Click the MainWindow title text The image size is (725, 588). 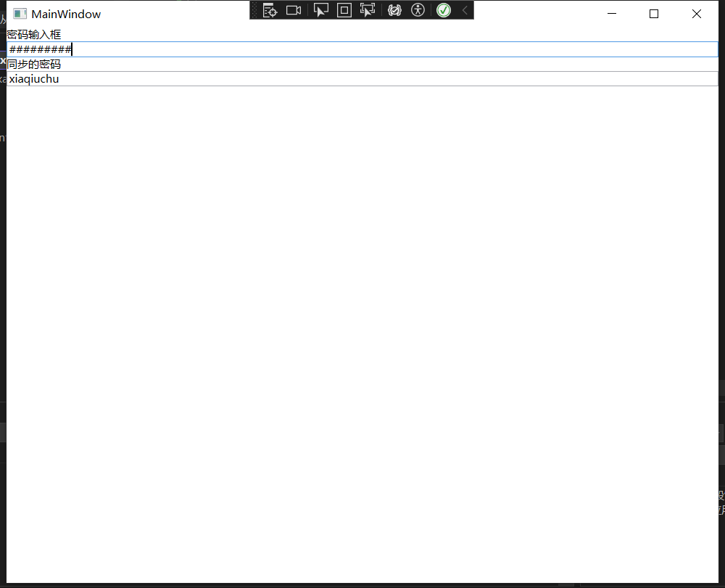coord(66,15)
